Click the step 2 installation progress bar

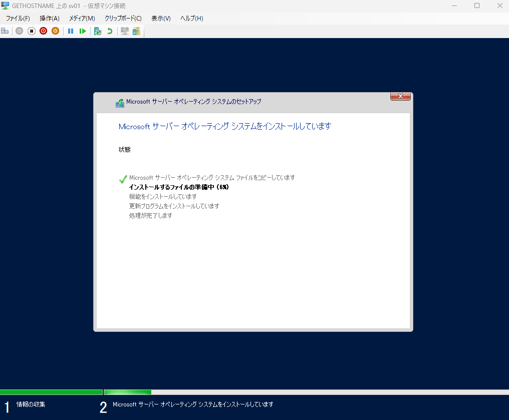tap(306, 392)
